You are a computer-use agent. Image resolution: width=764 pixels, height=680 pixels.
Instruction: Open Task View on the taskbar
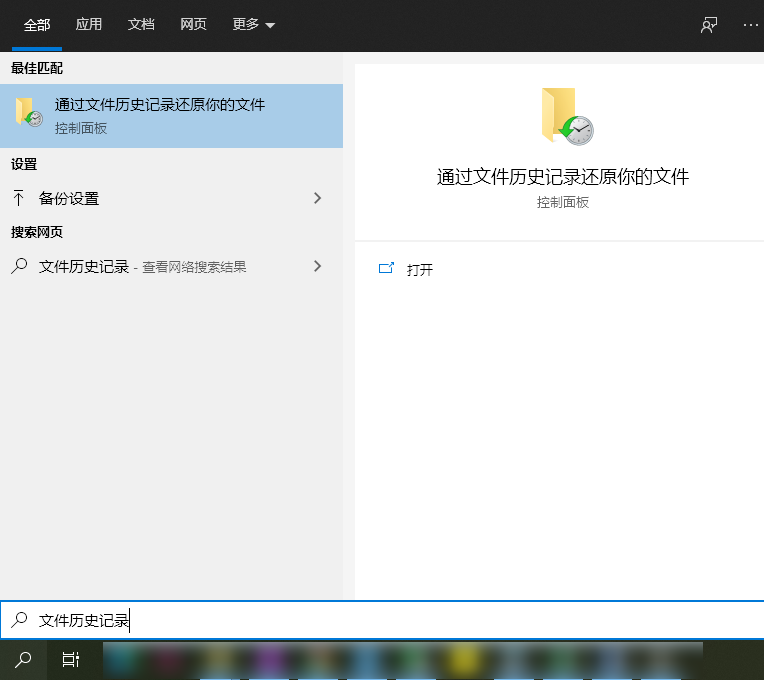(x=71, y=660)
